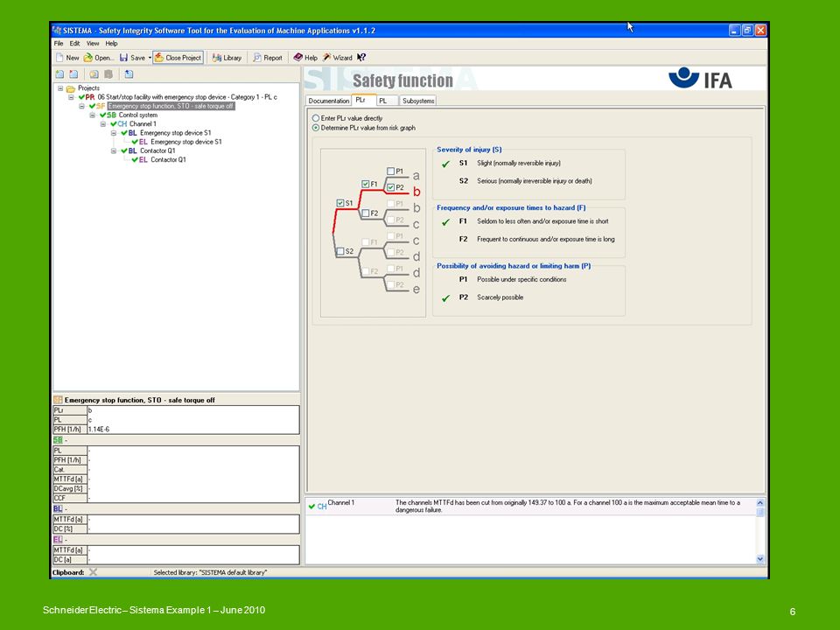
Task: Open the File menu
Action: [x=59, y=44]
